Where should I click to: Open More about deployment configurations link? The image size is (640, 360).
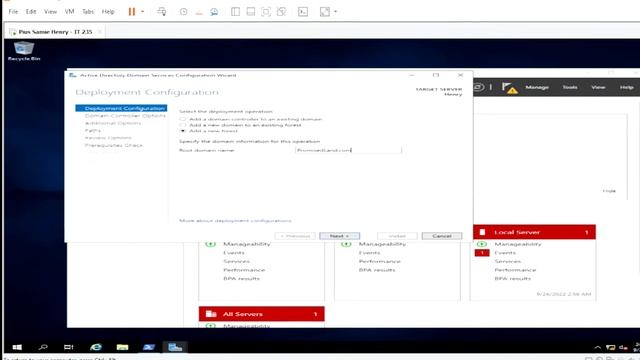(x=235, y=221)
